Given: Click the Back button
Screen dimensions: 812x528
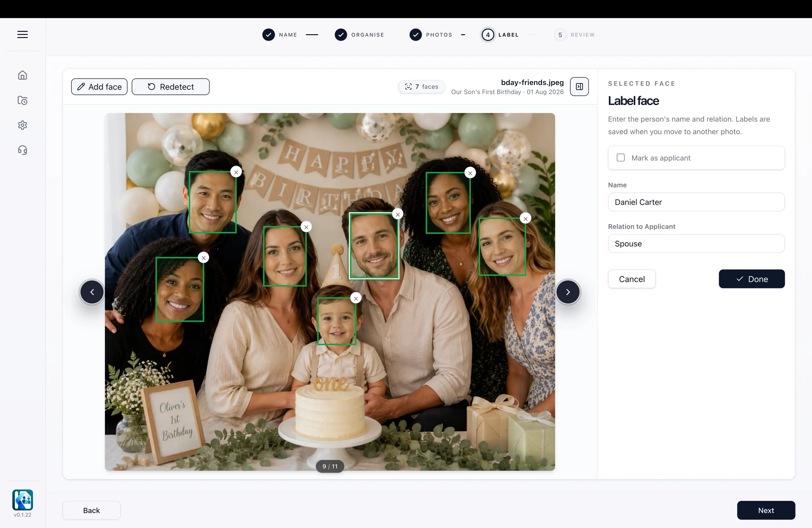Looking at the screenshot, I should coord(91,510).
